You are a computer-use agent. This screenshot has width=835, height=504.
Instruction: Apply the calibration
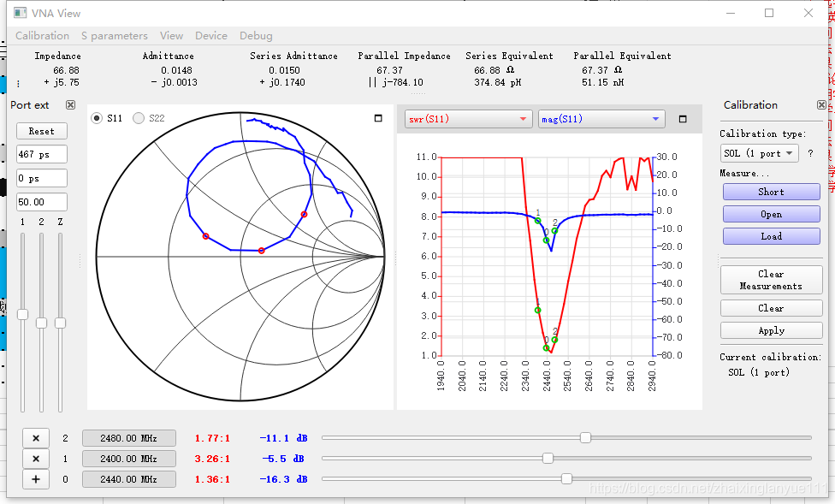771,331
